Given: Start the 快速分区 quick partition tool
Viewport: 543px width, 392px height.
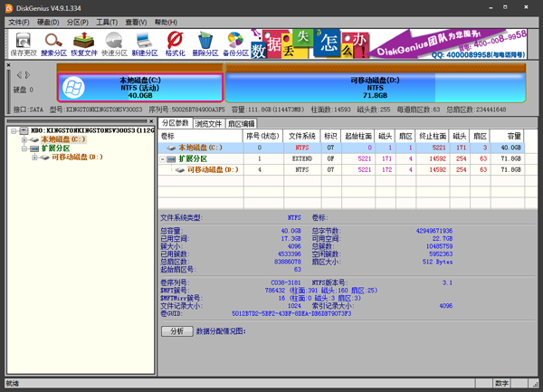Looking at the screenshot, I should [114, 44].
